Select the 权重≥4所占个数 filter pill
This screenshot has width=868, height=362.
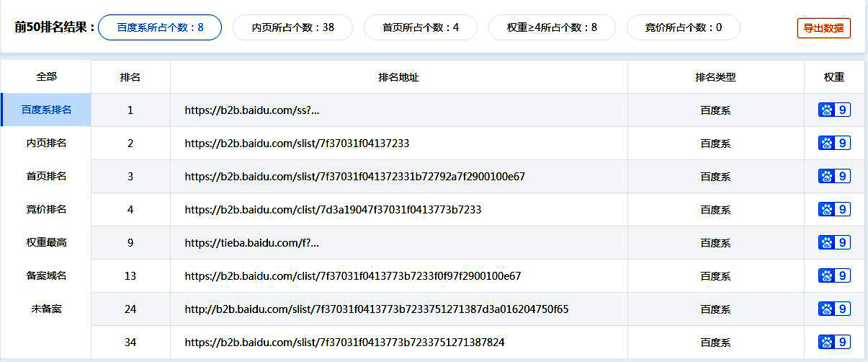tap(552, 27)
